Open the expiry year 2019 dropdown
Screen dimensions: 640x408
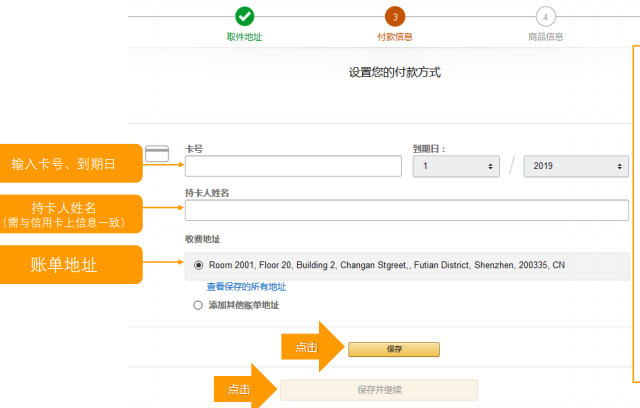[575, 166]
